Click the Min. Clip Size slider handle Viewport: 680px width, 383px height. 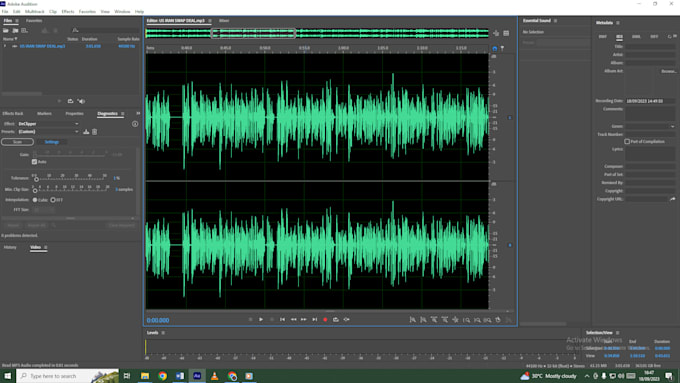[35, 190]
